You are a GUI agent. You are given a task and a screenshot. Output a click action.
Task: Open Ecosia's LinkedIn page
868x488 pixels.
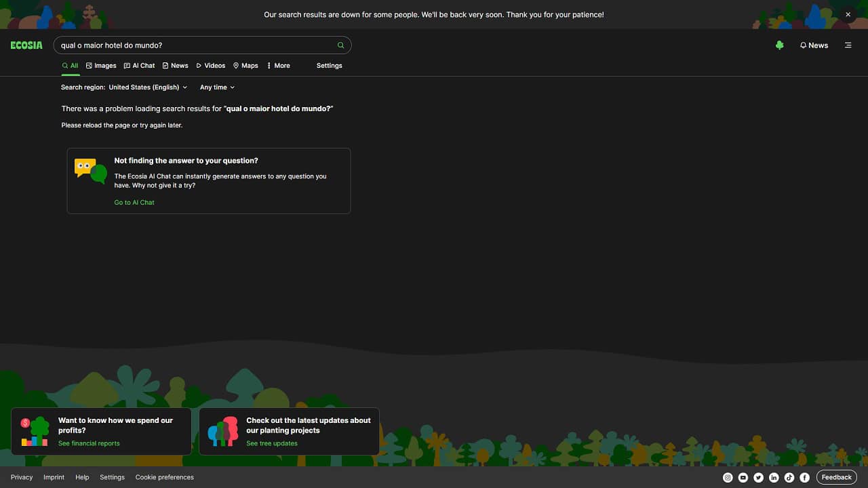tap(774, 478)
